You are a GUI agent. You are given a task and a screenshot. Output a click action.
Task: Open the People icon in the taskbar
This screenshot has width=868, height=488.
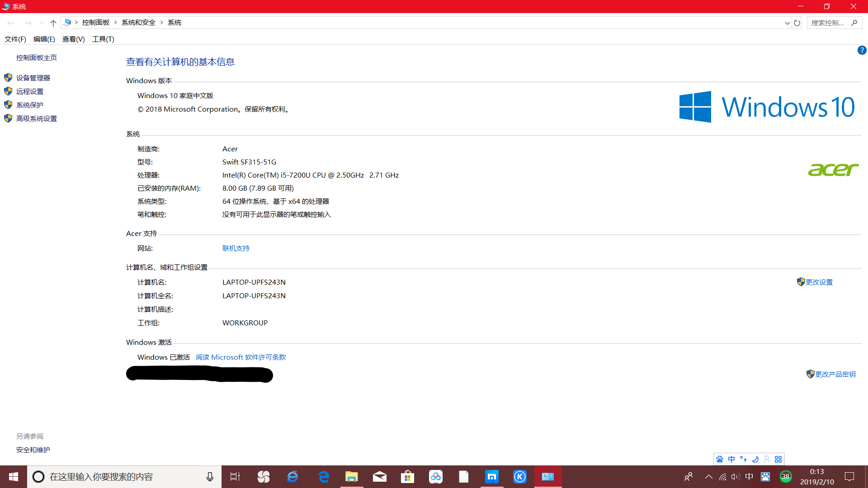click(x=689, y=477)
